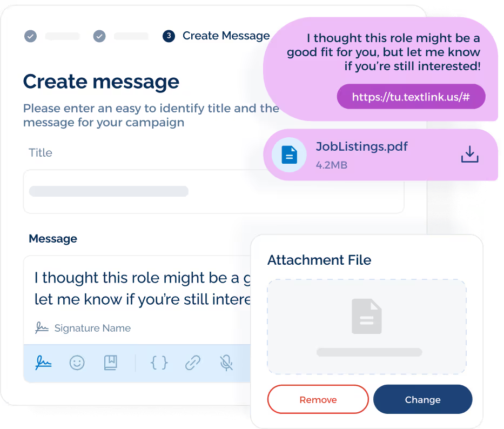Click the Remove attachment button
The image size is (504, 429).
(x=318, y=399)
